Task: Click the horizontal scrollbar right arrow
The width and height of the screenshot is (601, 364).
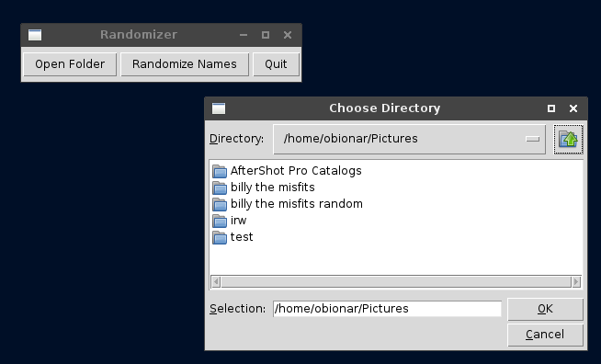Action: point(576,282)
